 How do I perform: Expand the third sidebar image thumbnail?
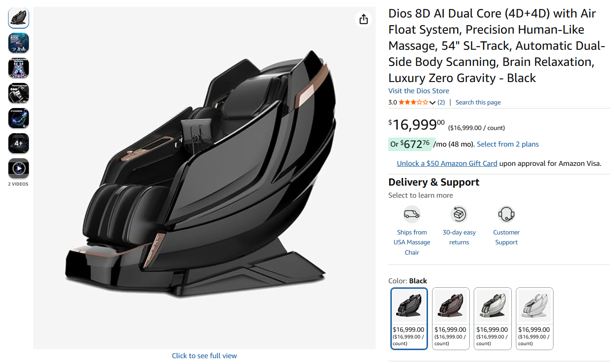tap(18, 68)
